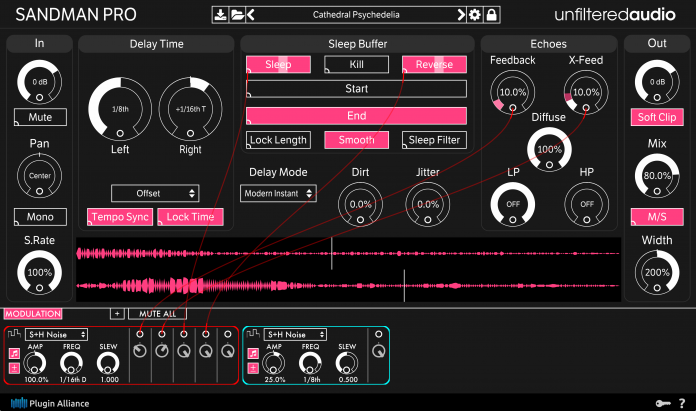Click the upper waveform playhead marker
This screenshot has height=411, width=696.
click(x=332, y=253)
